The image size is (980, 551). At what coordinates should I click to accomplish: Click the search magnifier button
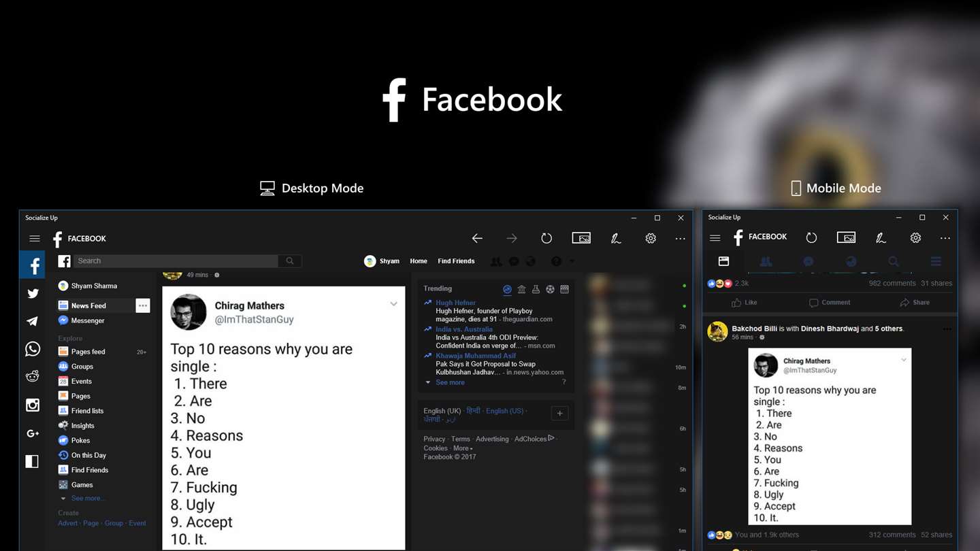pos(290,261)
